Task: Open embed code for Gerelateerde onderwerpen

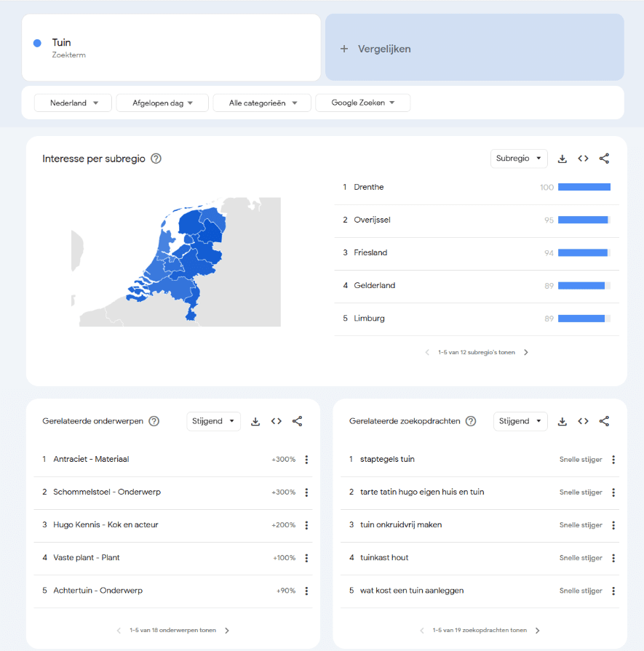Action: [x=277, y=421]
